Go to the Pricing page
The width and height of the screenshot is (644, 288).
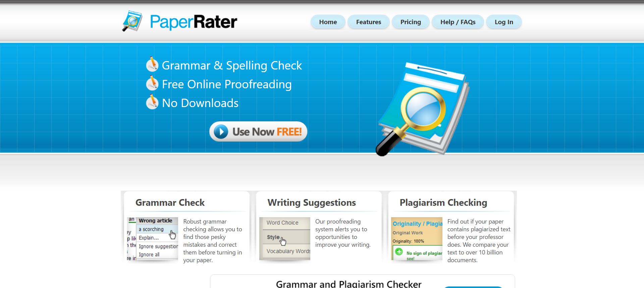(411, 22)
